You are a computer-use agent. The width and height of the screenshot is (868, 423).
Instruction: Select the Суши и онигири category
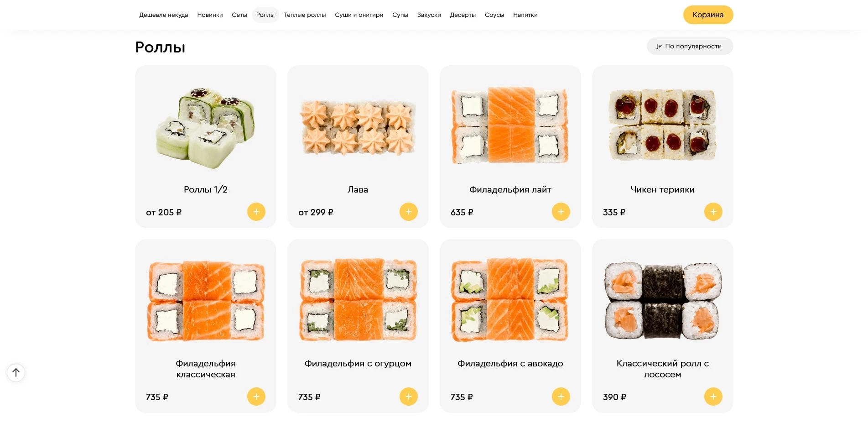coord(359,15)
